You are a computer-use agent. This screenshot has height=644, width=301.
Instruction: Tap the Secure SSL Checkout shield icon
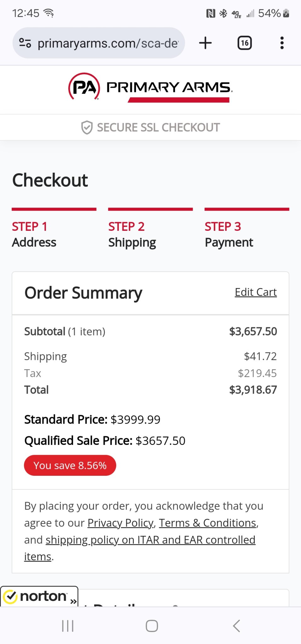pos(87,127)
